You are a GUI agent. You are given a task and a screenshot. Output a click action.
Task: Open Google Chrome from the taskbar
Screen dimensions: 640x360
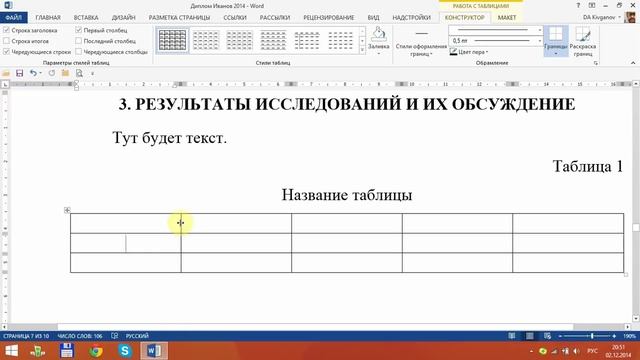tap(96, 351)
